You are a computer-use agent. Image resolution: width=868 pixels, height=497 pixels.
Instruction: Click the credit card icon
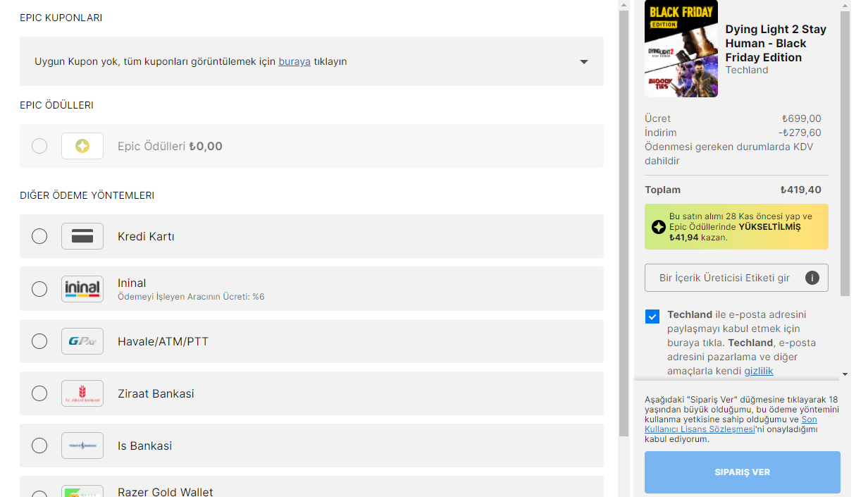point(82,236)
